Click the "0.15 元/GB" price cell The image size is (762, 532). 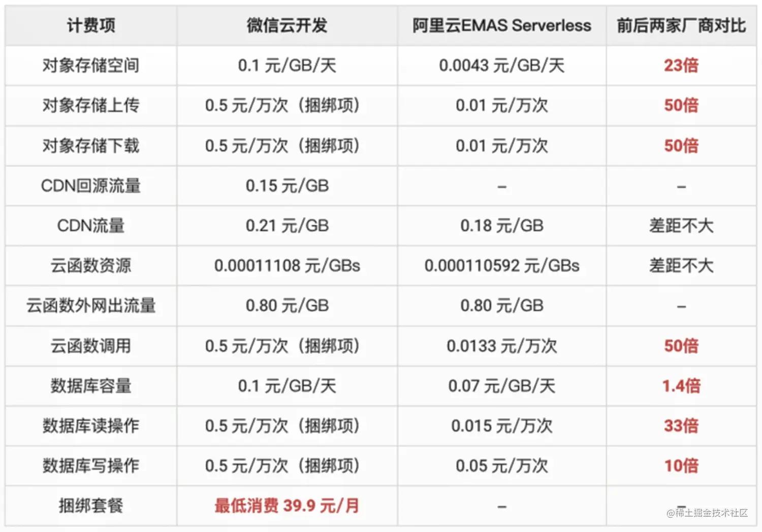pos(287,186)
